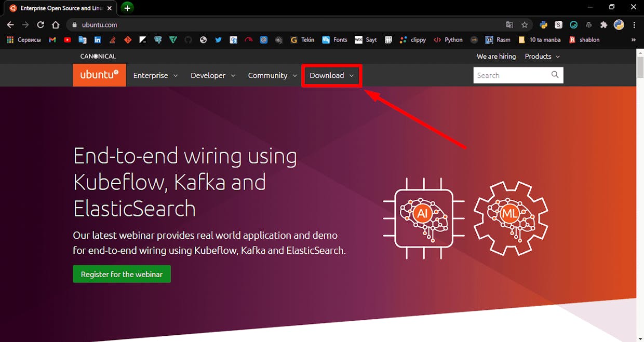Open a new browser tab

[127, 8]
